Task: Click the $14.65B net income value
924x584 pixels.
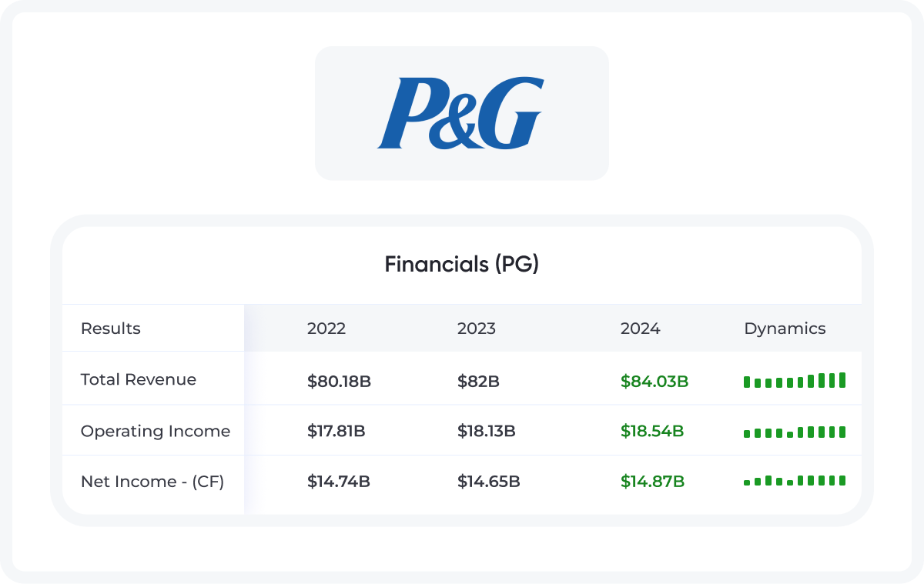Action: pos(489,482)
